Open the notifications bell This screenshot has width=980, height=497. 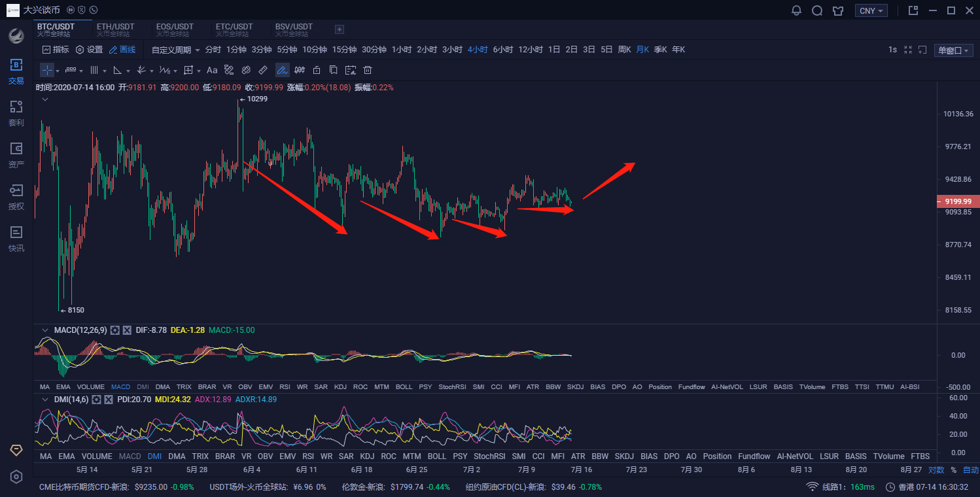(796, 10)
